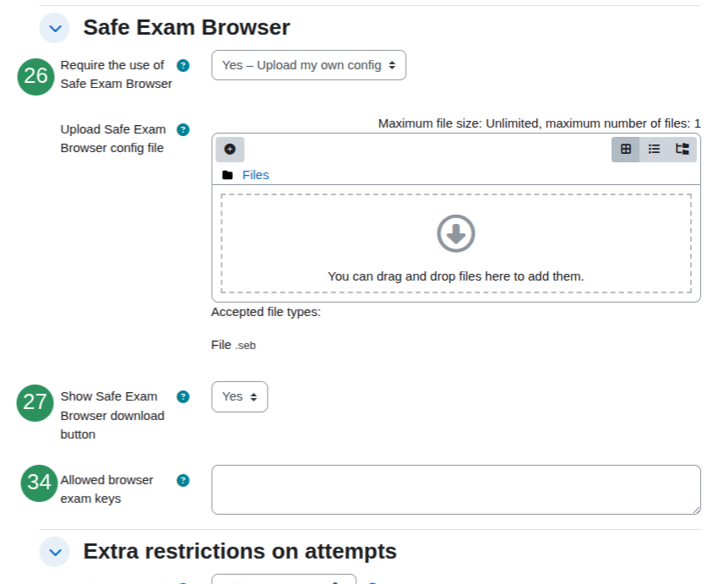Click the Files breadcrumb link
Screen dimensions: 728x584
[x=255, y=175]
